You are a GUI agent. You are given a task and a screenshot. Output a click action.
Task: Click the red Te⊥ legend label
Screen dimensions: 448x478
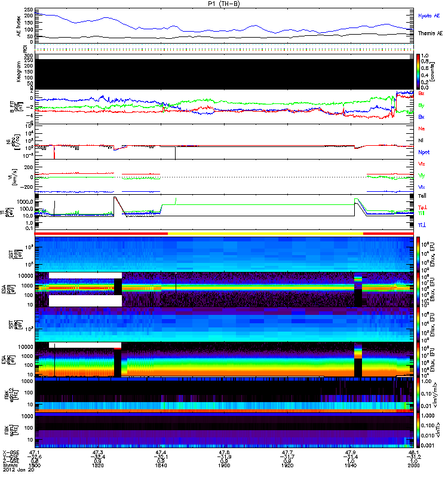point(422,207)
